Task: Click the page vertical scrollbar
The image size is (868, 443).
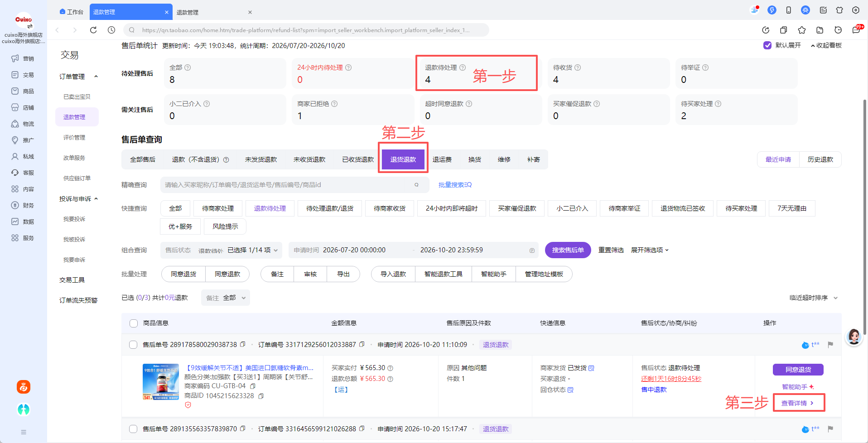Action: coord(864,217)
